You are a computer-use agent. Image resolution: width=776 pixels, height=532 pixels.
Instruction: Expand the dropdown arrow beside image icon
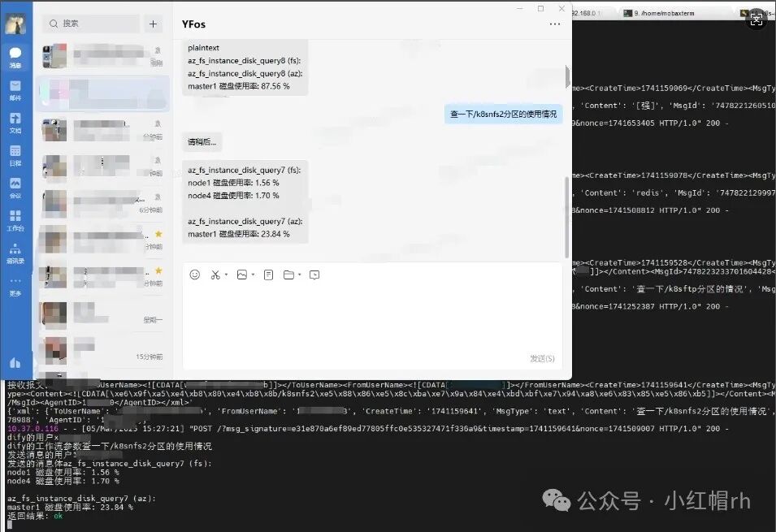point(253,275)
